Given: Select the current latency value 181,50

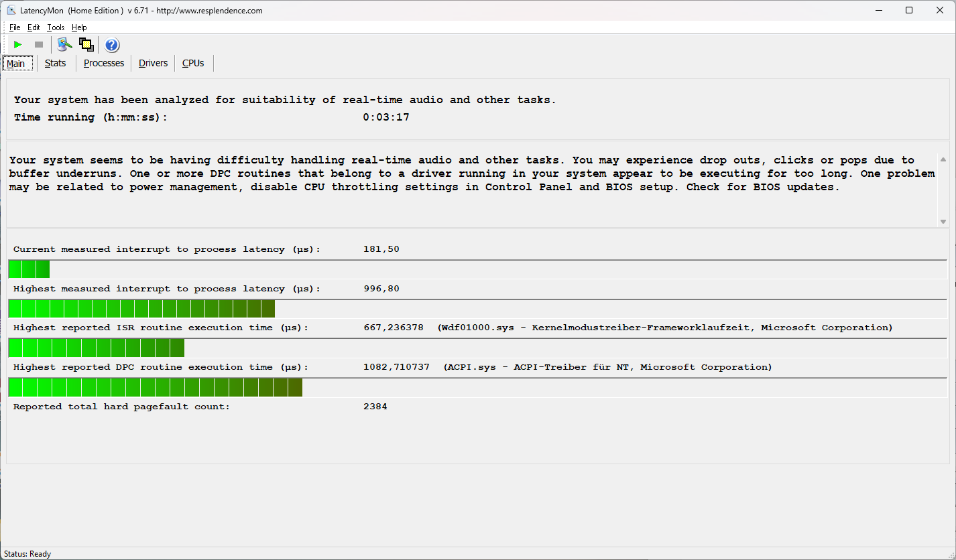Looking at the screenshot, I should point(381,249).
